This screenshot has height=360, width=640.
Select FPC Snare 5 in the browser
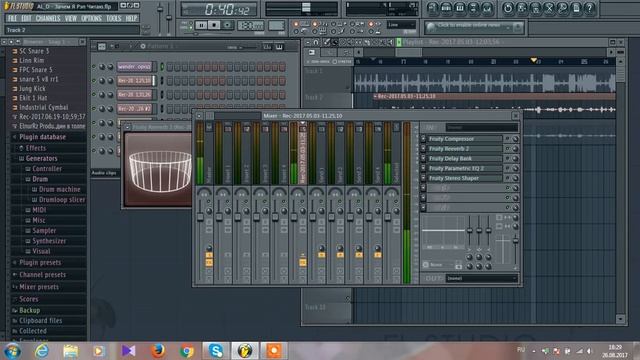(36, 70)
